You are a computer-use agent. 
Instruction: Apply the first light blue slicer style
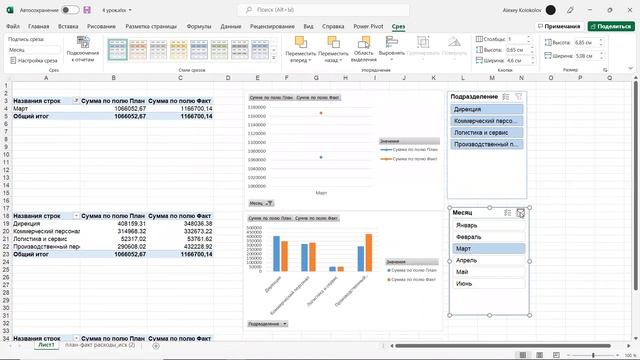click(118, 50)
